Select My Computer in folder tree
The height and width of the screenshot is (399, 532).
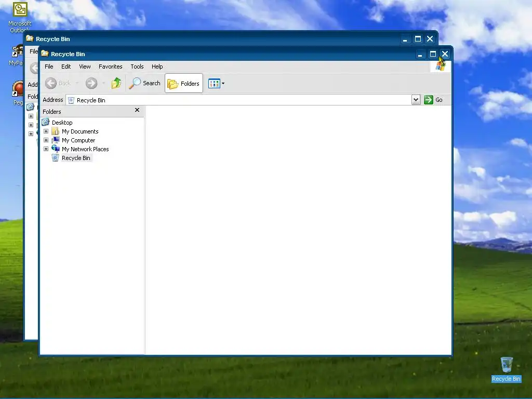pos(78,140)
